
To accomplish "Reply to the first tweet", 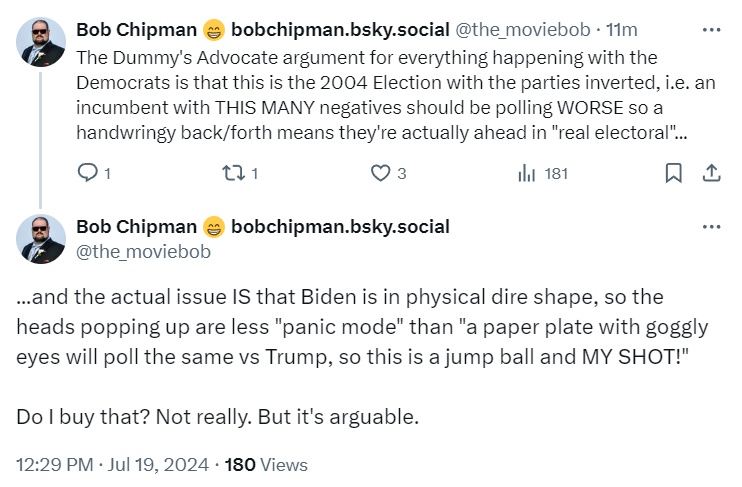I will point(88,173).
